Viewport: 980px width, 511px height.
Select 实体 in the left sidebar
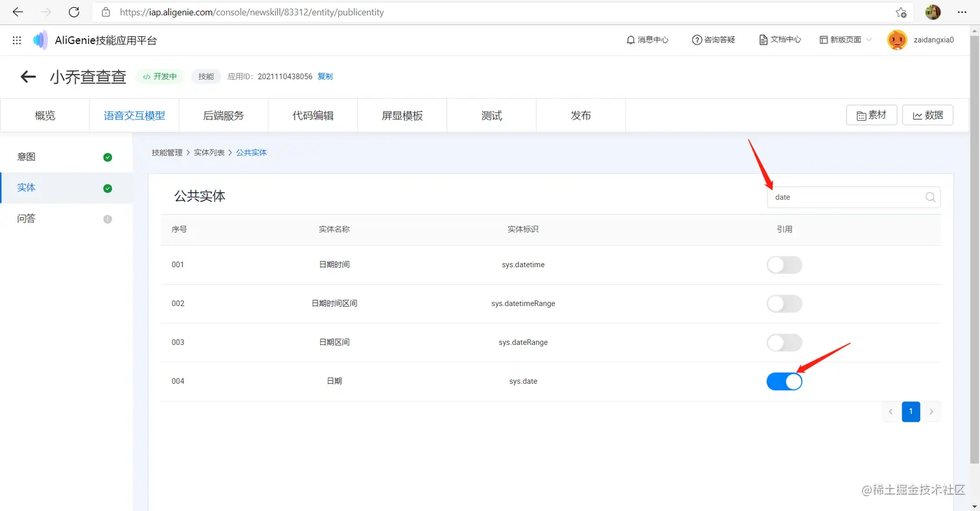[66, 188]
